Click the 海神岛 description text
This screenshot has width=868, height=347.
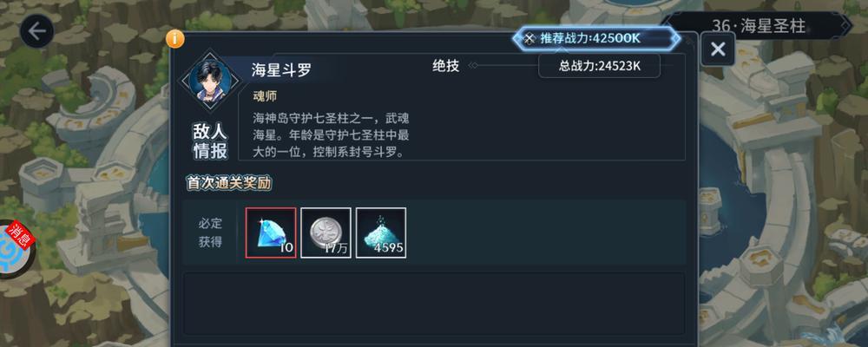click(331, 135)
